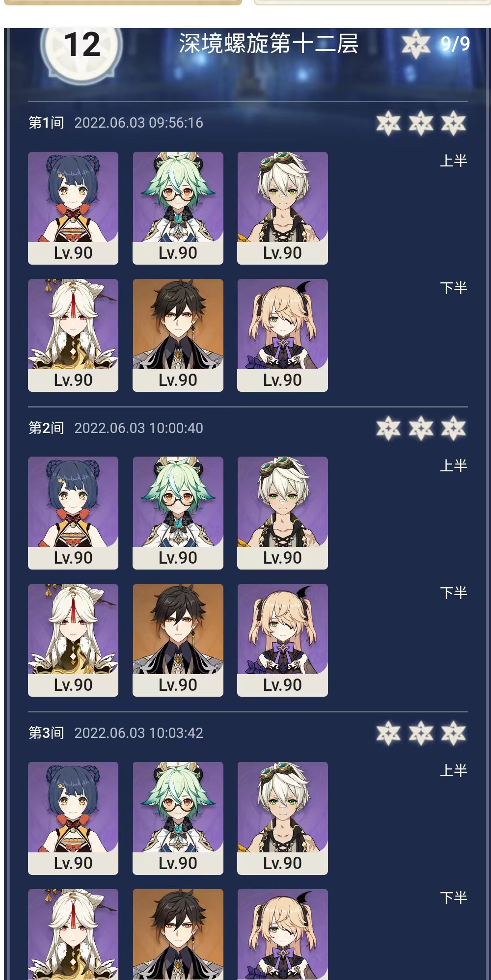Click the 上半 label in chamber 2
Screen dimensions: 491x980
[453, 465]
